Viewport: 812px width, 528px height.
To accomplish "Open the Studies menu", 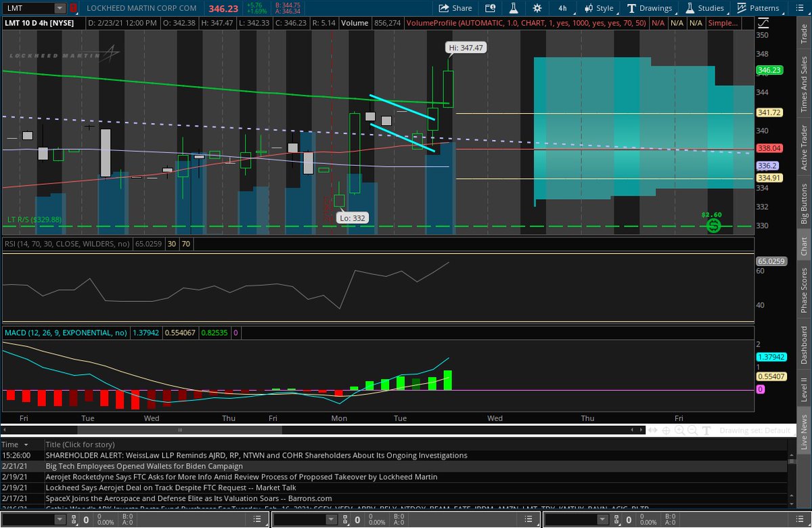I will tap(704, 8).
